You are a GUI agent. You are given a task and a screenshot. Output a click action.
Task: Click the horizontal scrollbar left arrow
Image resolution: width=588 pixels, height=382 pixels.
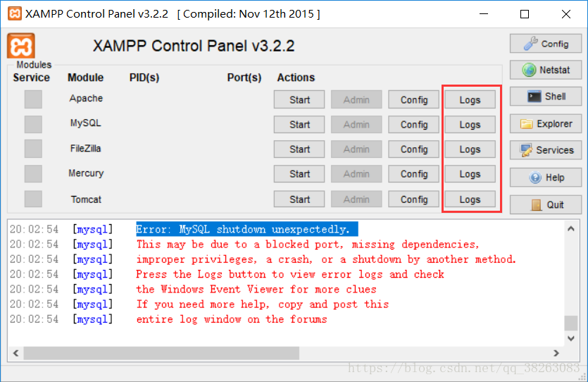tap(15, 353)
